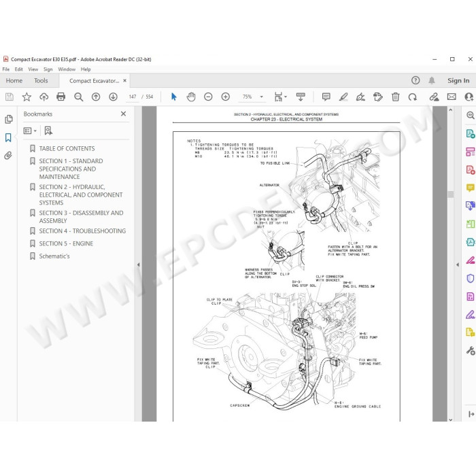Open the View menu
Viewport: 476px width, 476px height.
pyautogui.click(x=33, y=69)
